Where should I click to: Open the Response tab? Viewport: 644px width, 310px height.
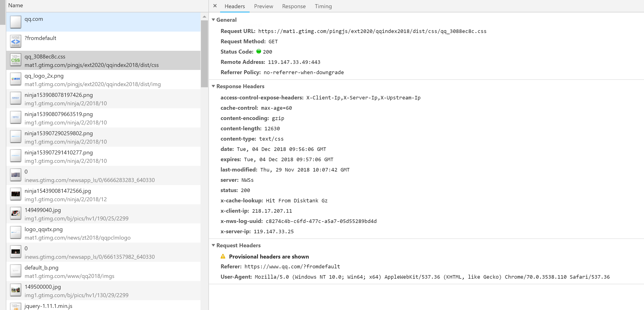pos(294,6)
